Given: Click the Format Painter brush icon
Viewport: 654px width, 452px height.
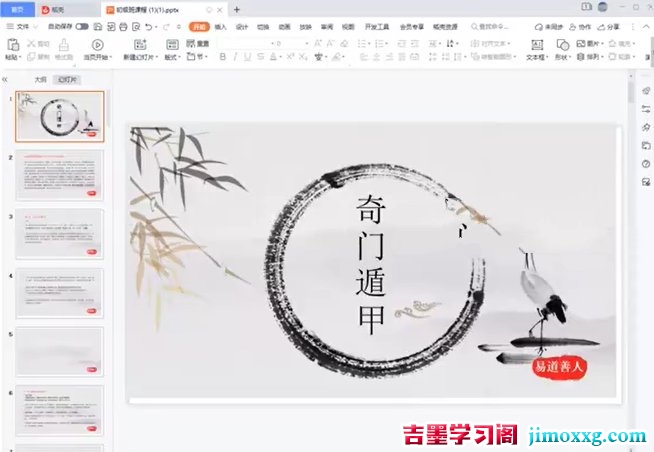Looking at the screenshot, I should pyautogui.click(x=64, y=44).
